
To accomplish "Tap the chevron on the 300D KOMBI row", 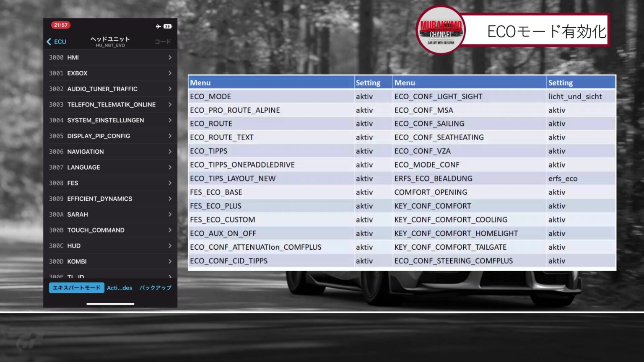I will [x=170, y=261].
